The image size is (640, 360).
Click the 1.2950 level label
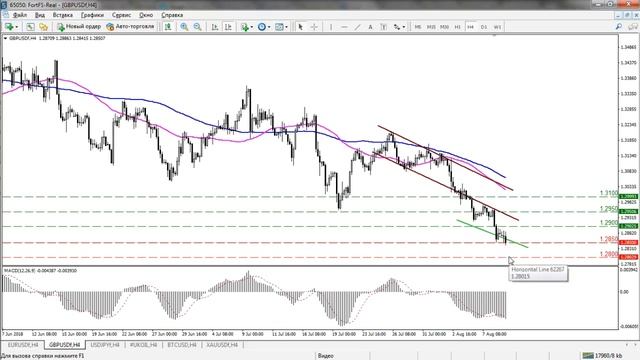[x=609, y=209]
